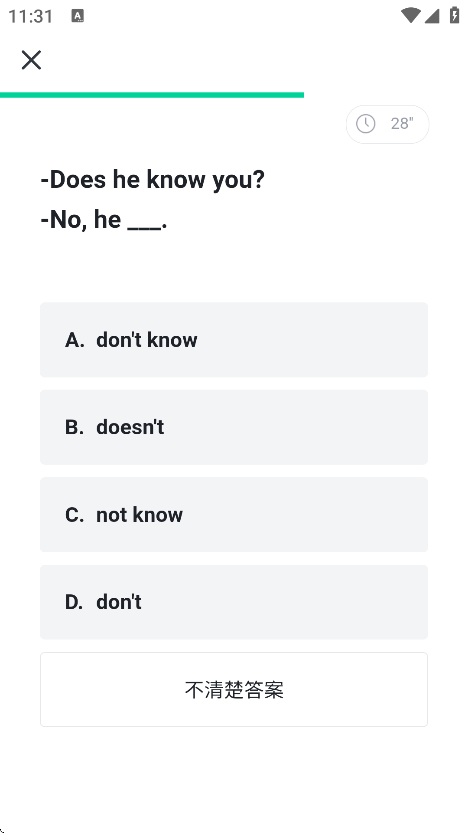
Task: Click the green quiz progress bar
Action: (x=152, y=95)
